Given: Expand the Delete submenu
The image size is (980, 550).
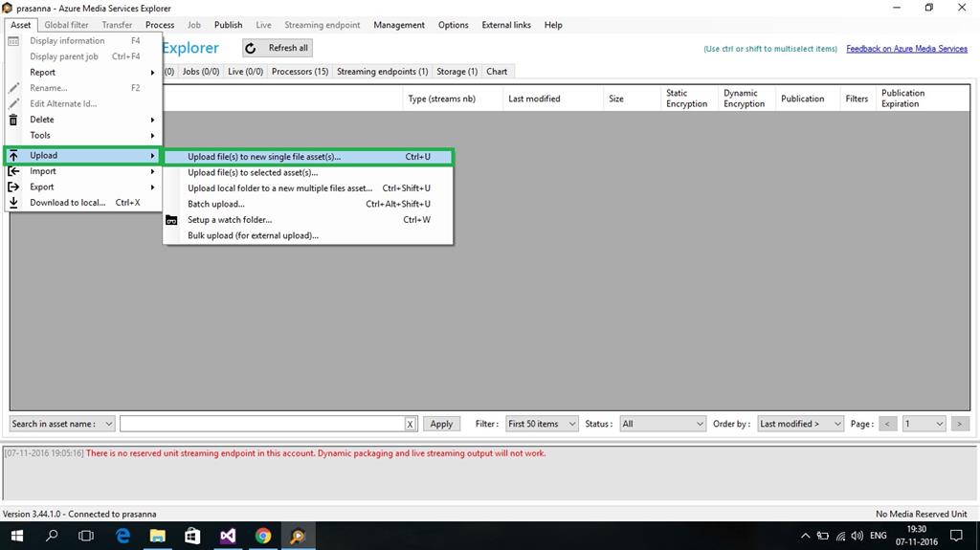Looking at the screenshot, I should [x=83, y=120].
